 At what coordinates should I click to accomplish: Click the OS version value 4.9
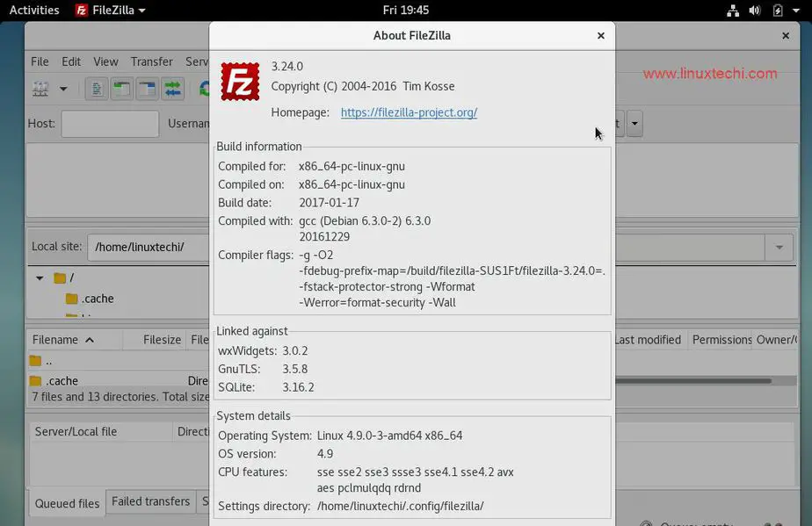point(324,454)
